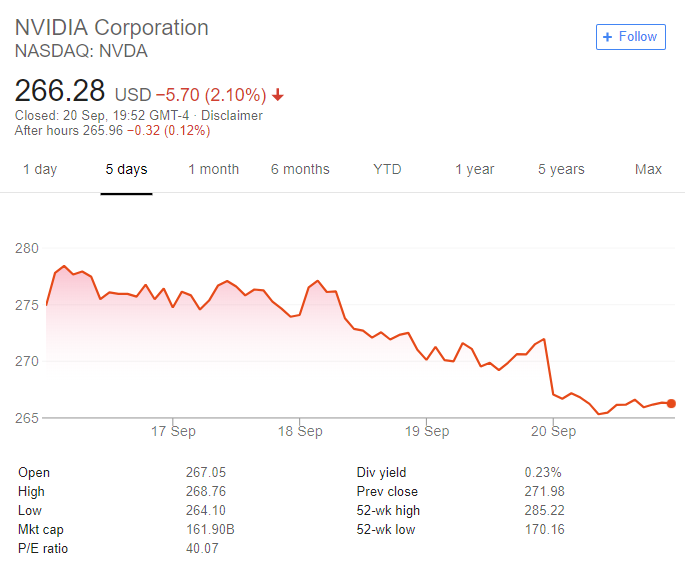Click the chart's end point marker
685x569 pixels.
[x=671, y=403]
